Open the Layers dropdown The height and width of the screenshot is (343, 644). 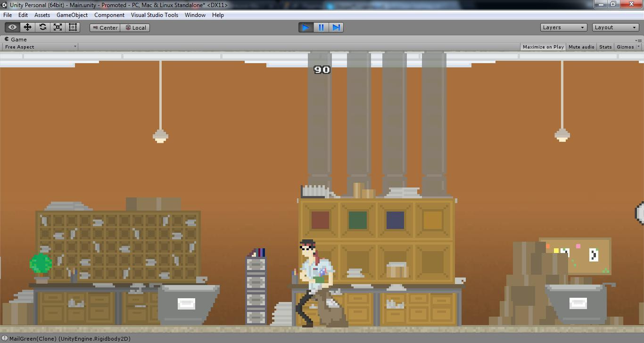click(564, 27)
